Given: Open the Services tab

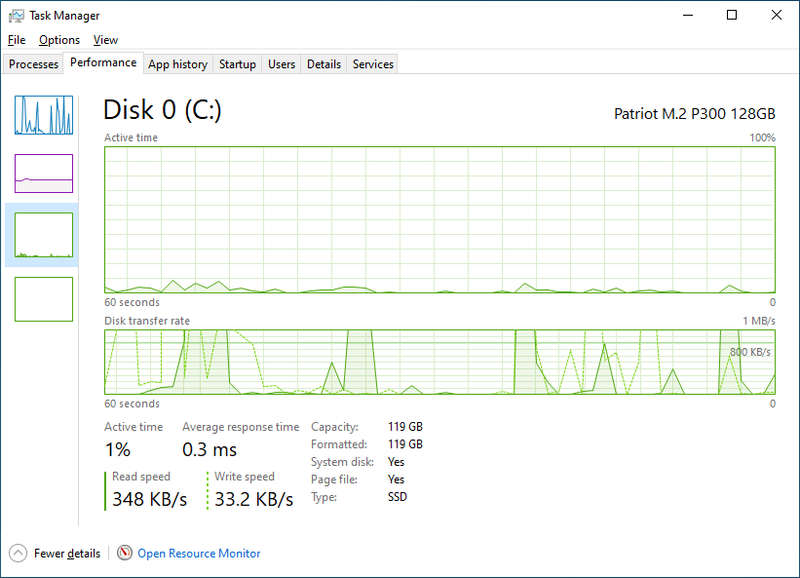Looking at the screenshot, I should pos(373,64).
